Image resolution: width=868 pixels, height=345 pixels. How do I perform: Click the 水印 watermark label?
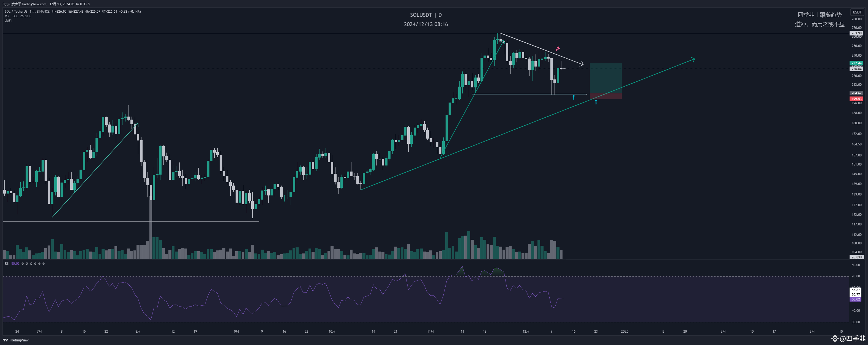click(x=9, y=21)
